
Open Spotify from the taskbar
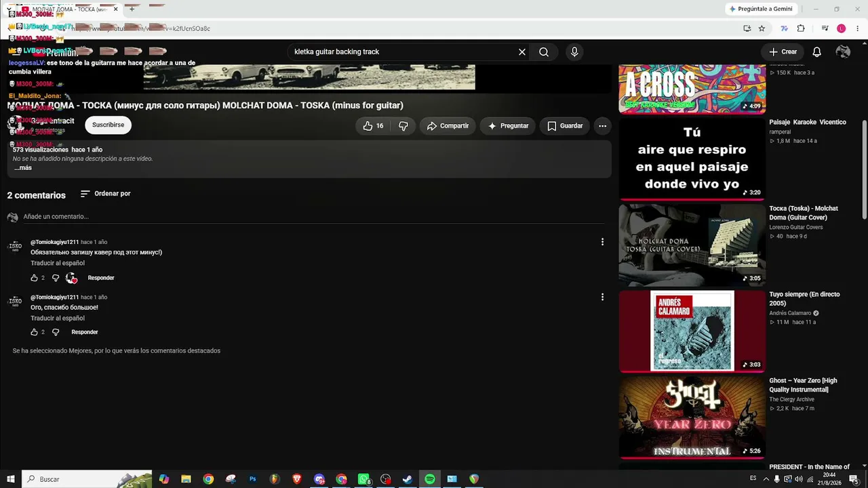coord(430,479)
